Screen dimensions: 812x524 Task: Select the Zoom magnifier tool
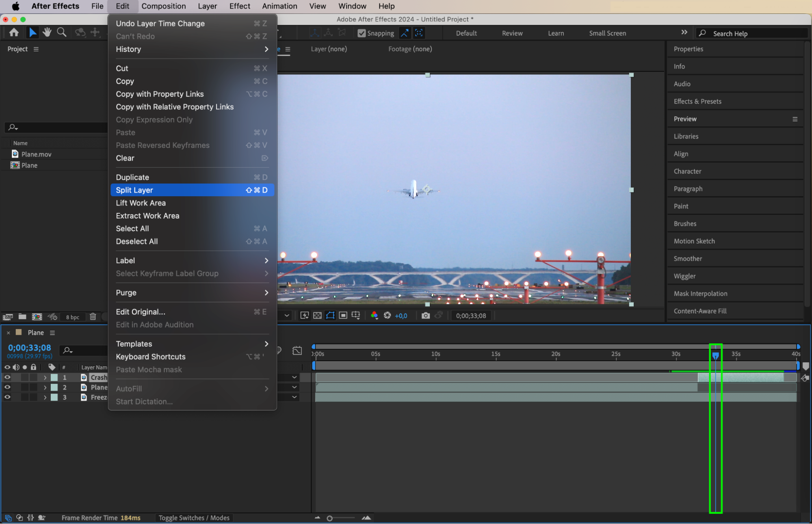[61, 32]
